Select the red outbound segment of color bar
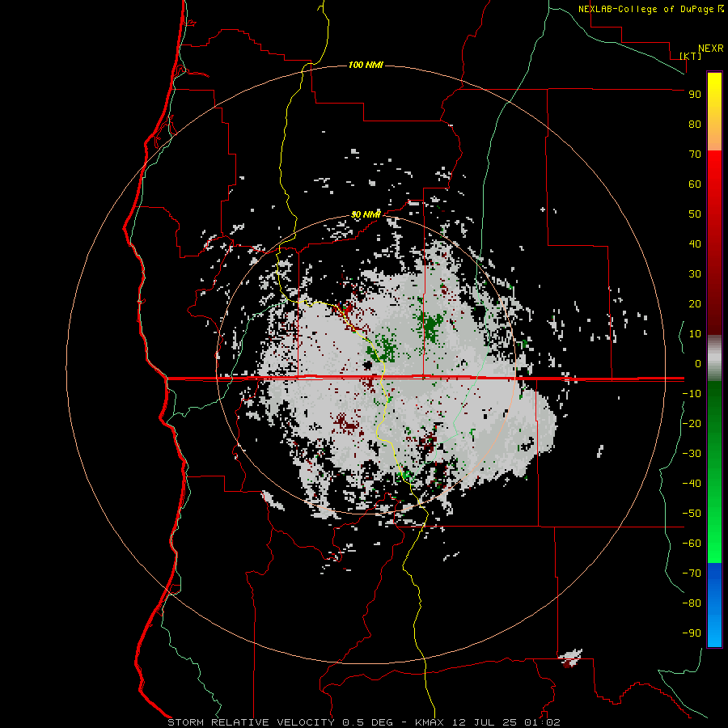 (x=714, y=243)
